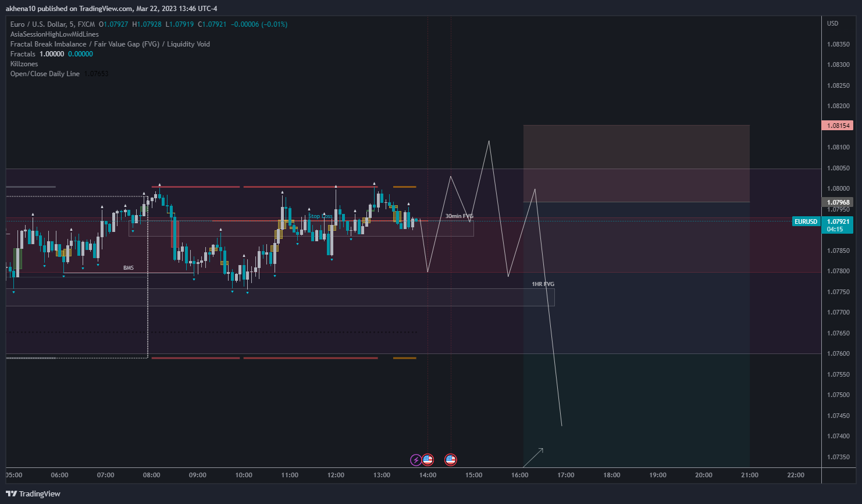The image size is (862, 504).
Task: Click the 08:00 time axis label
Action: (152, 475)
